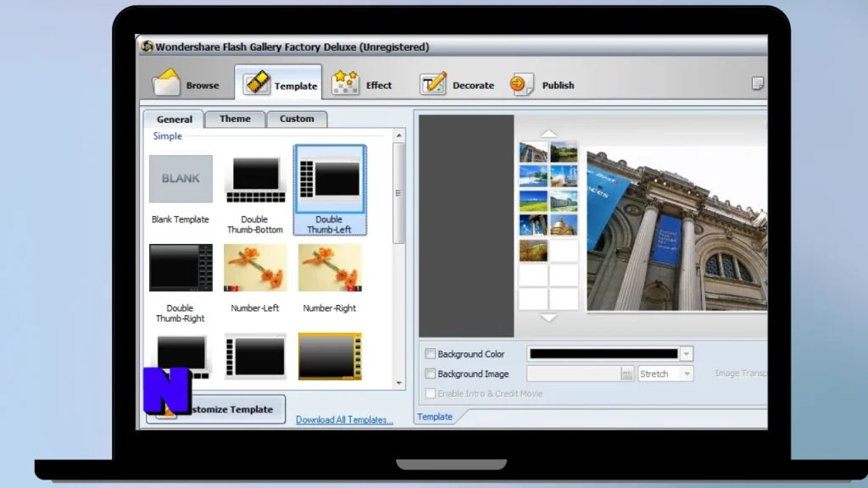868x488 pixels.
Task: Select the yellow filmstrip template thumbnail
Action: point(330,357)
